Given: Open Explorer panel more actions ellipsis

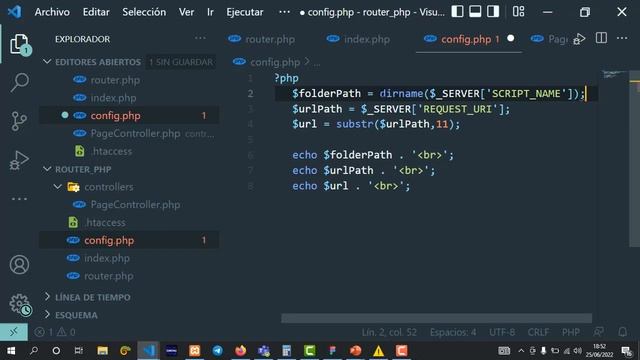Looking at the screenshot, I should (200, 38).
